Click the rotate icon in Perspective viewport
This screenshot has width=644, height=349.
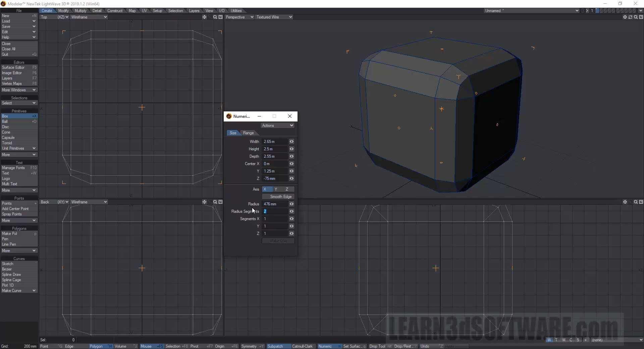630,17
